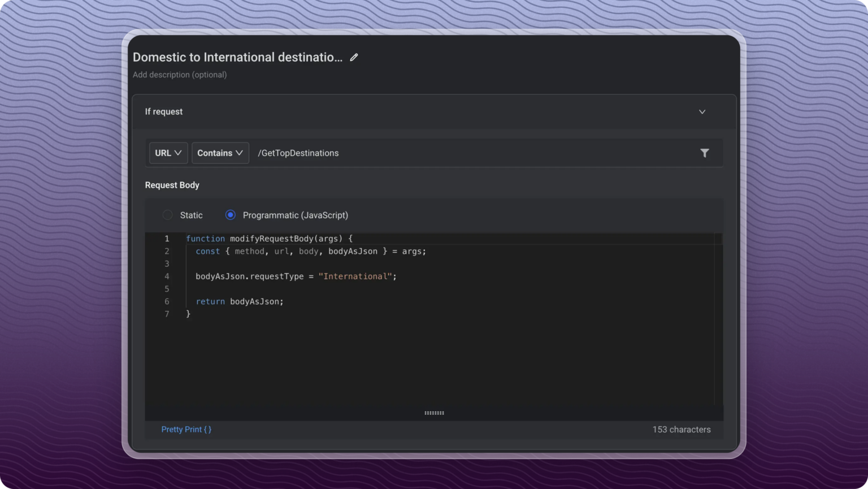Click the 153 characters counter

682,429
